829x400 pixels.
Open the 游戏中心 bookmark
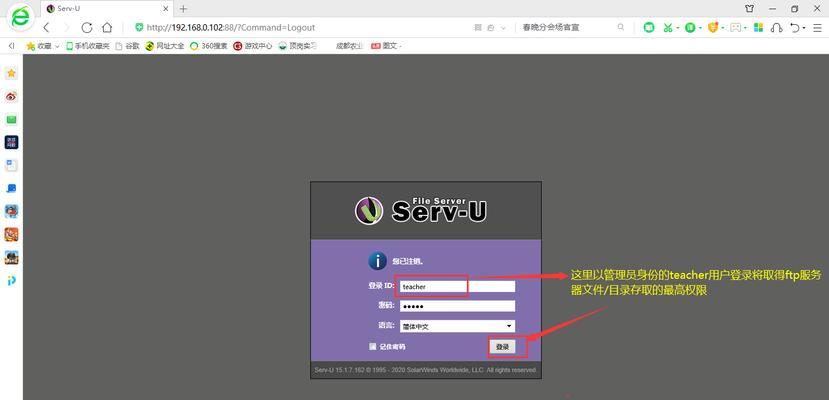point(253,46)
